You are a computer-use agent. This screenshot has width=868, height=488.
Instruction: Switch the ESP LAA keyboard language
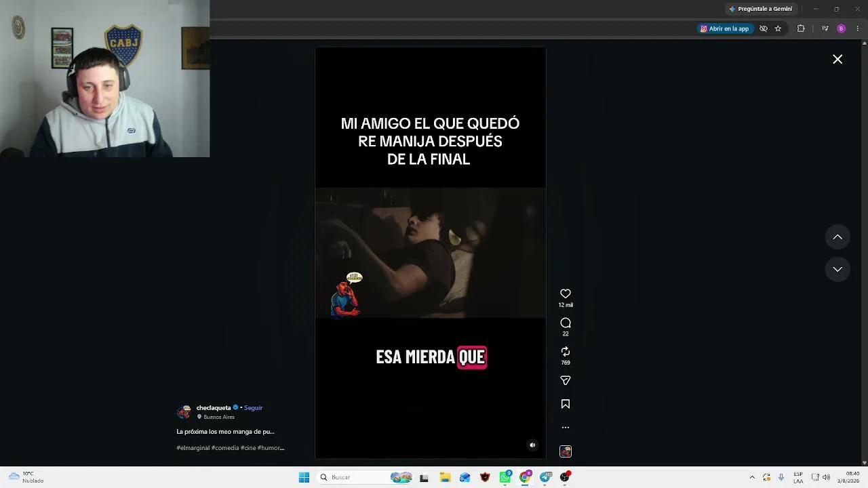[799, 477]
